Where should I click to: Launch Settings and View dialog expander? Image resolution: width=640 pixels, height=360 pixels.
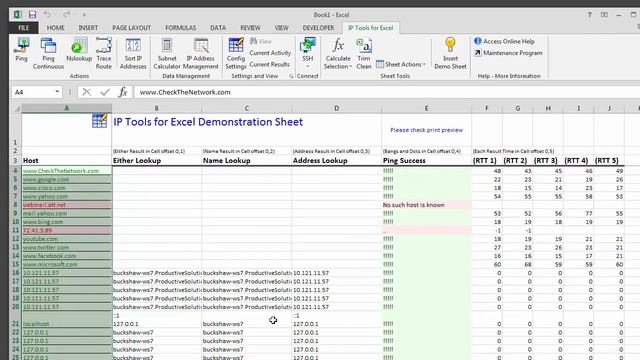click(291, 76)
